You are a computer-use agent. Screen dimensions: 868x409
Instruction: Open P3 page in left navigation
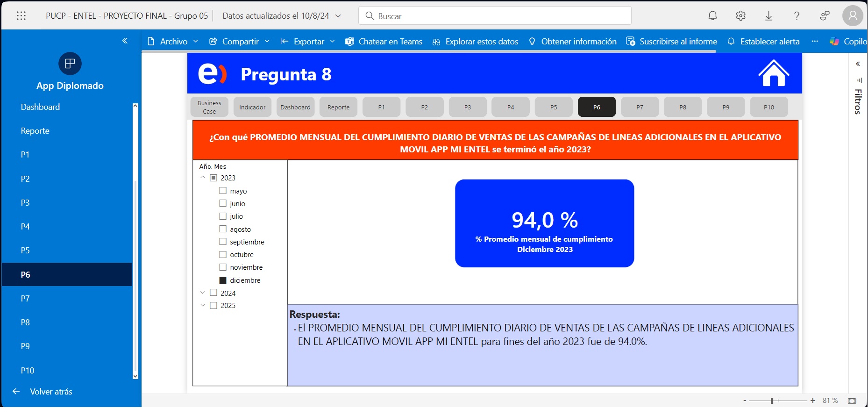[67, 202]
